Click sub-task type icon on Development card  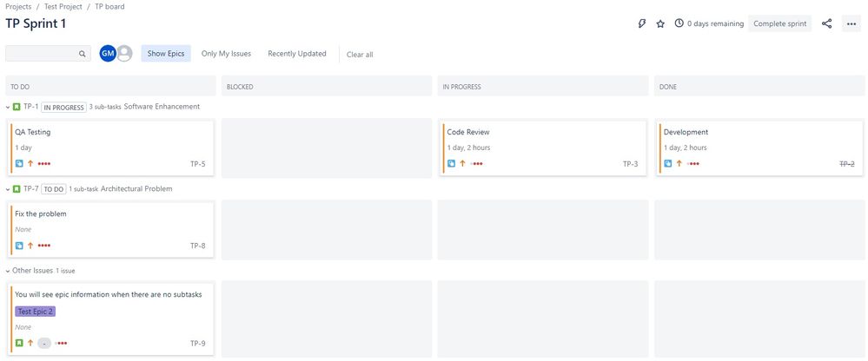668,164
